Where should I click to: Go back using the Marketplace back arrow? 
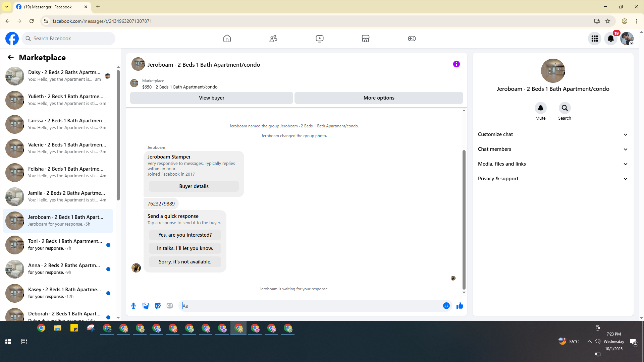pos(11,58)
